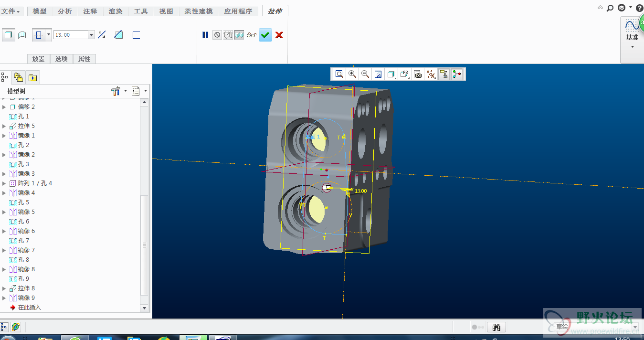644x340 pixels.
Task: Select the no-preview mode icon
Action: pyautogui.click(x=217, y=35)
